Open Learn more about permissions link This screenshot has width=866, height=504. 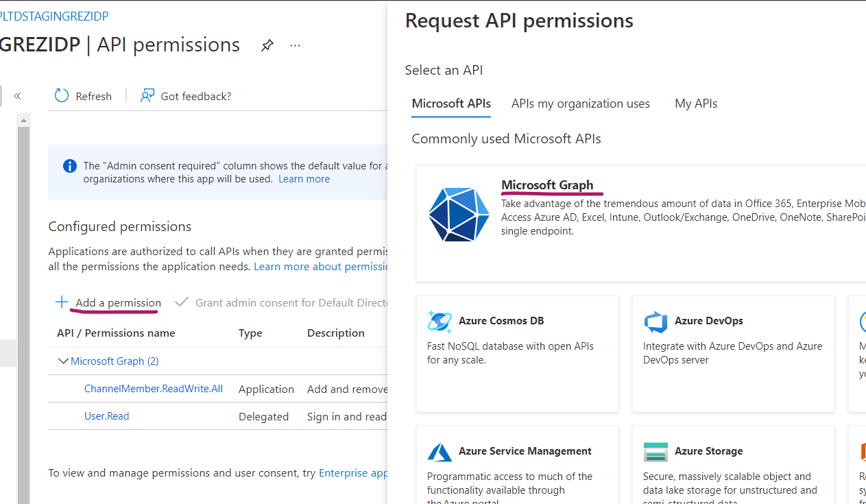[x=321, y=266]
